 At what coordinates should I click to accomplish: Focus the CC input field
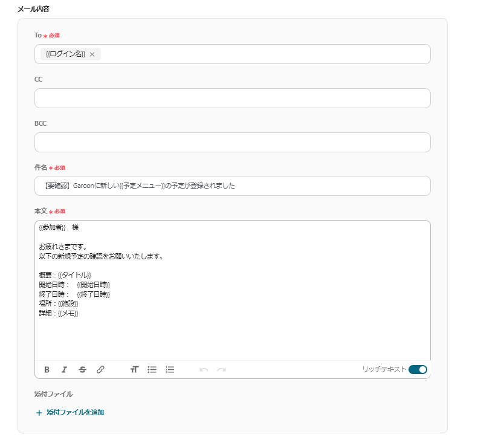click(x=233, y=98)
